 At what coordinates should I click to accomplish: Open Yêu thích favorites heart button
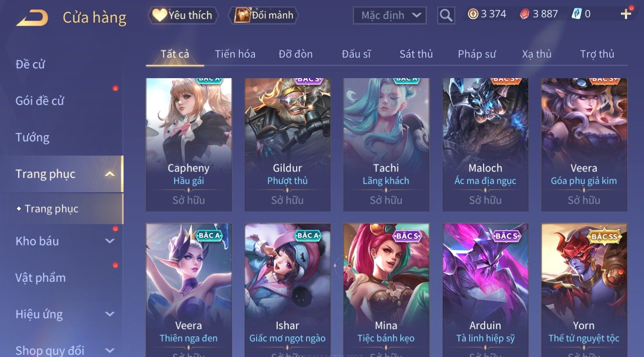(x=183, y=15)
